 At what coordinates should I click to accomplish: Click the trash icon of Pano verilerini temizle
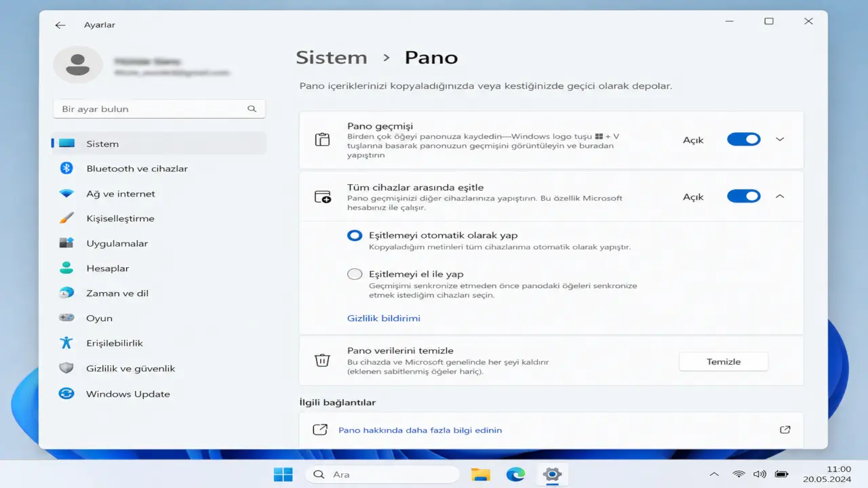coord(322,361)
